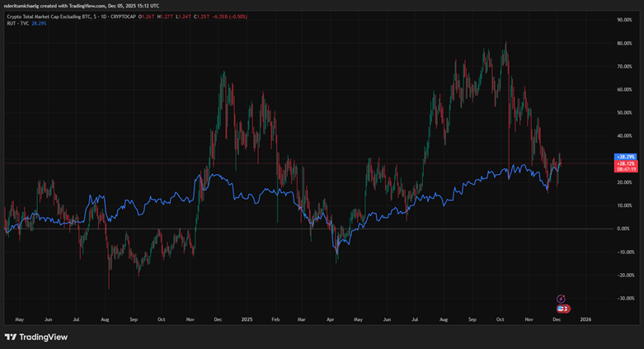Click the -30.00% label on price axis
Image resolution: width=644 pixels, height=349 pixels.
(623, 298)
